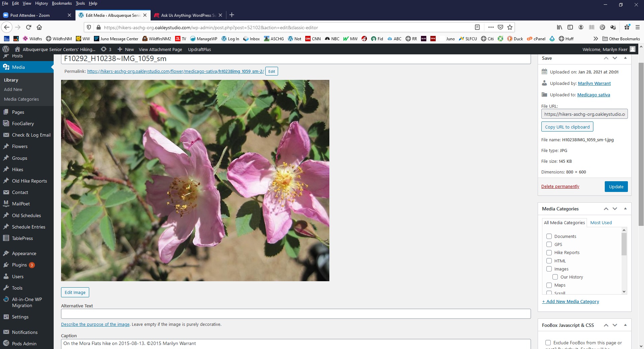The width and height of the screenshot is (644, 349).
Task: Click the wild rose image preview
Action: tap(195, 181)
